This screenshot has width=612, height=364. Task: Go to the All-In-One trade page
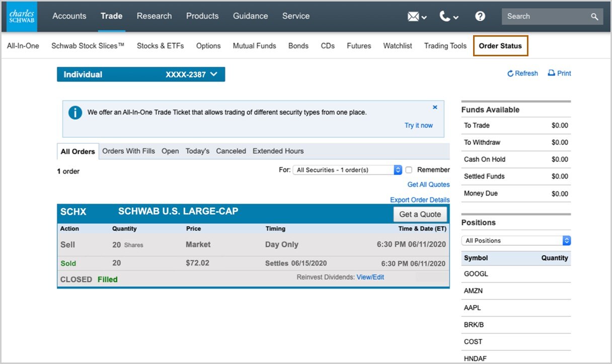23,46
